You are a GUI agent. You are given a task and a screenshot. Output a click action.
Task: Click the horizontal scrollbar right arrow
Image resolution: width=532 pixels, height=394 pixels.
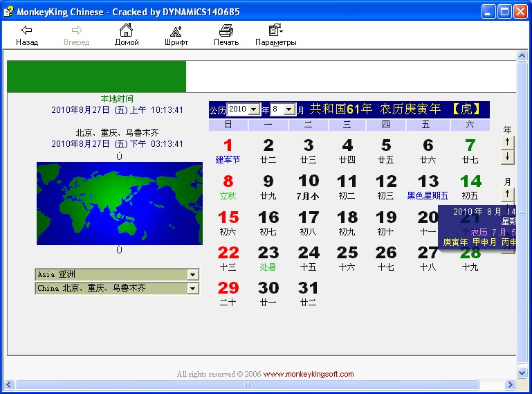(x=510, y=384)
